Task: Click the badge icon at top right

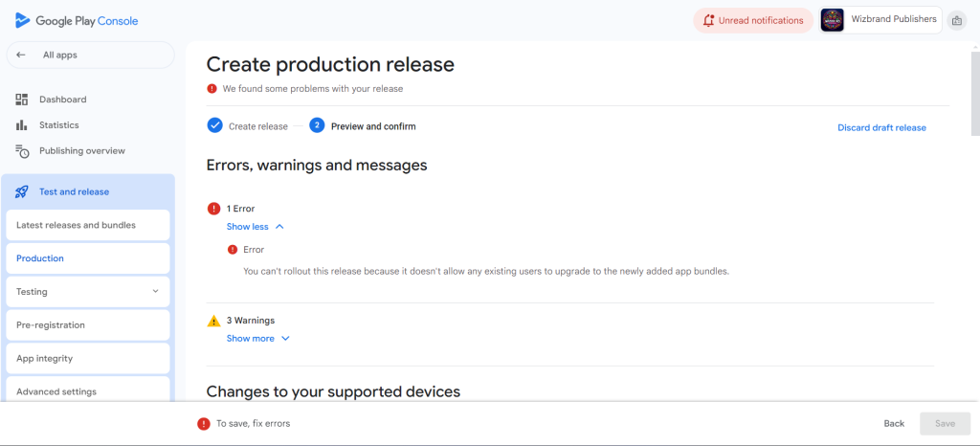Action: [956, 21]
